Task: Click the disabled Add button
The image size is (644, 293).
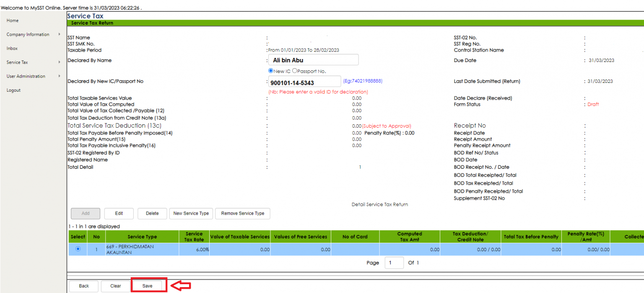Action: (86, 213)
